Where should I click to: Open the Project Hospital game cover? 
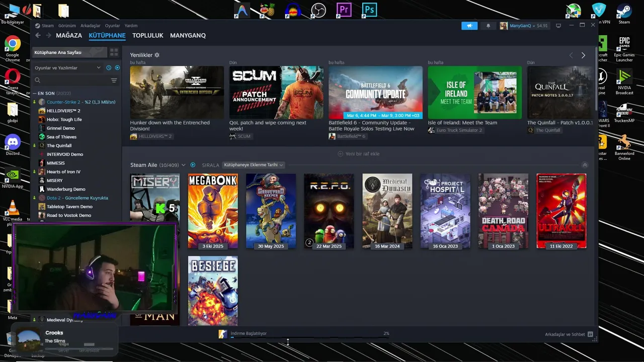click(x=445, y=211)
